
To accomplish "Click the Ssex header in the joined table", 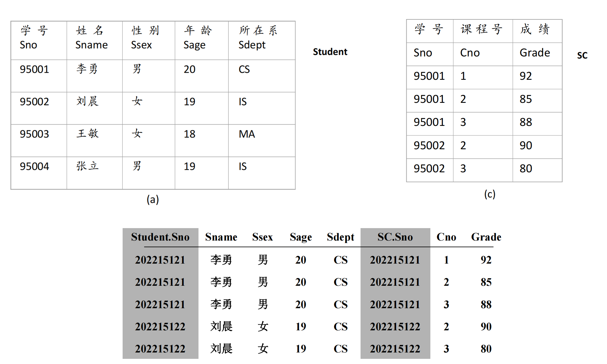I will (262, 237).
